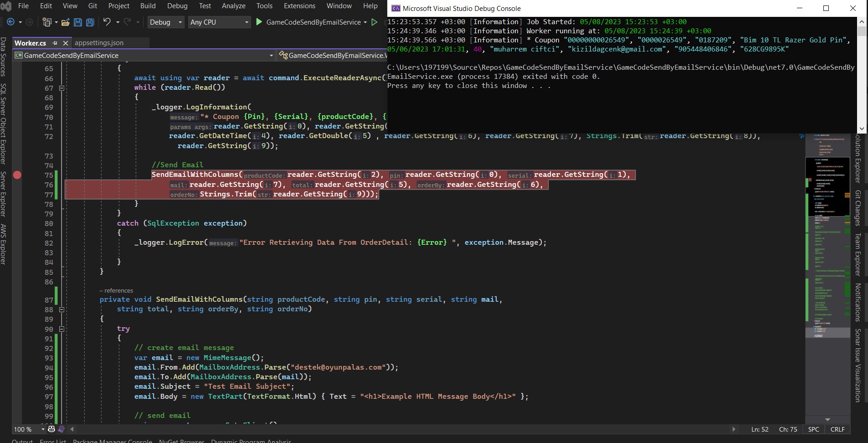Start debugging with the filled green play icon
The image size is (868, 443).
pyautogui.click(x=259, y=22)
